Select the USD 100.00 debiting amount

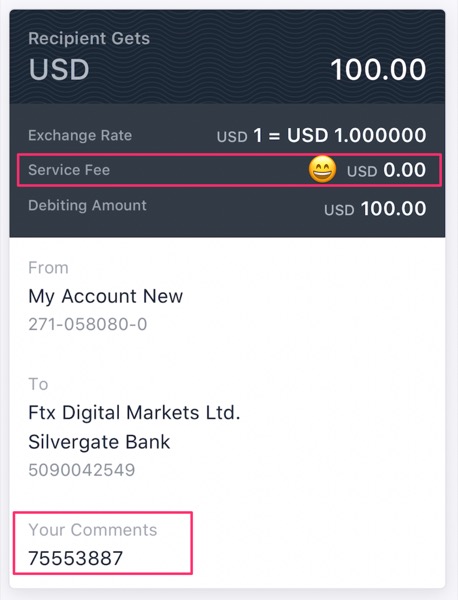[x=375, y=209]
